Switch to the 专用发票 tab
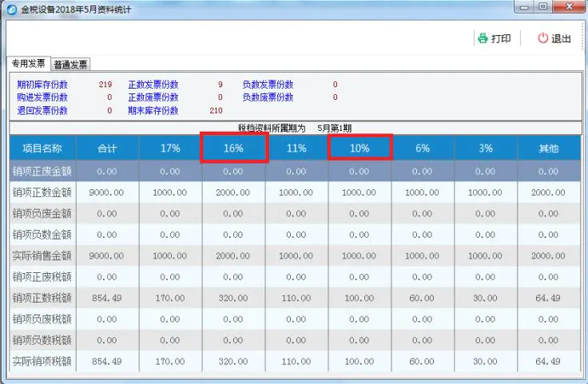The width and height of the screenshot is (588, 384). 27,64
